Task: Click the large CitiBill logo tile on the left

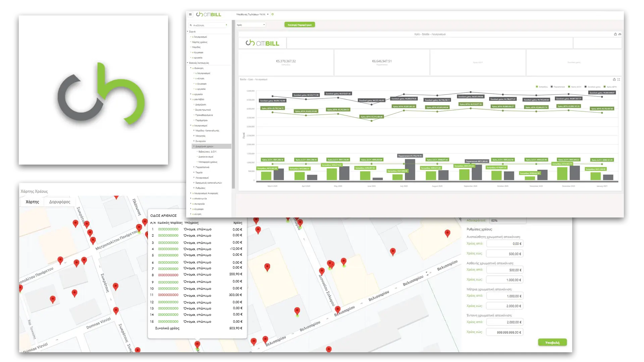Action: (93, 90)
